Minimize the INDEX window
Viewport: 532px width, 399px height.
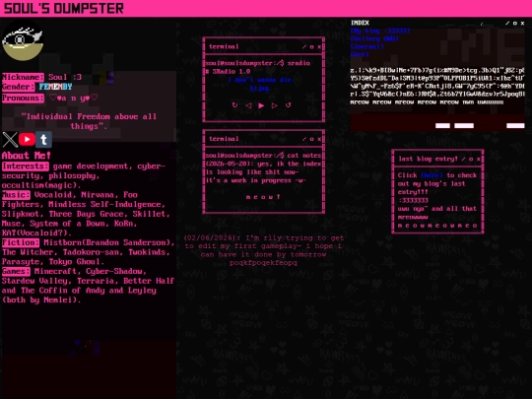507,23
